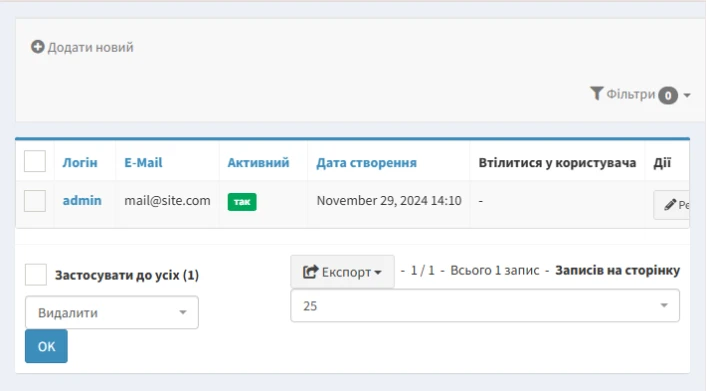706x391 pixels.
Task: Sort by the Логін column header
Action: (x=80, y=163)
